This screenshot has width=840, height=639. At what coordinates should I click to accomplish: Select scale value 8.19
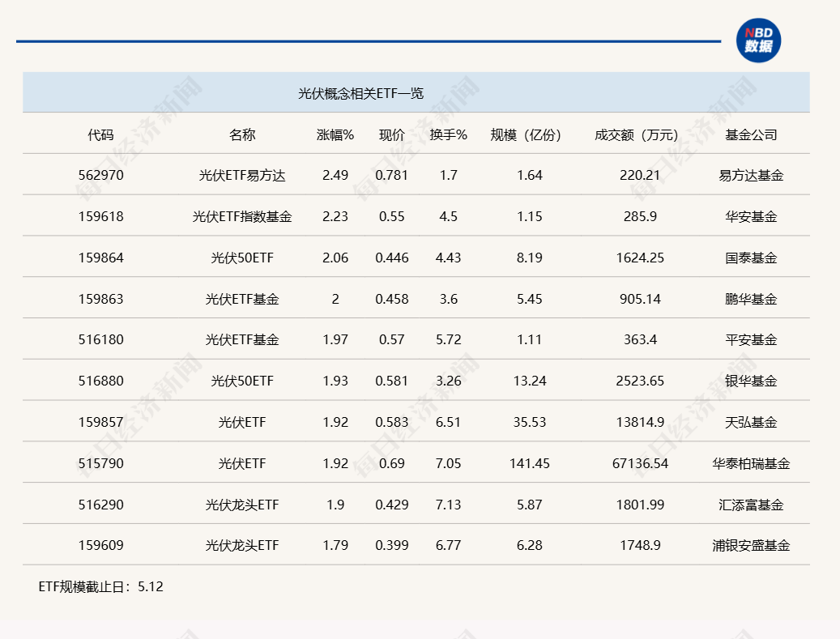(x=529, y=258)
